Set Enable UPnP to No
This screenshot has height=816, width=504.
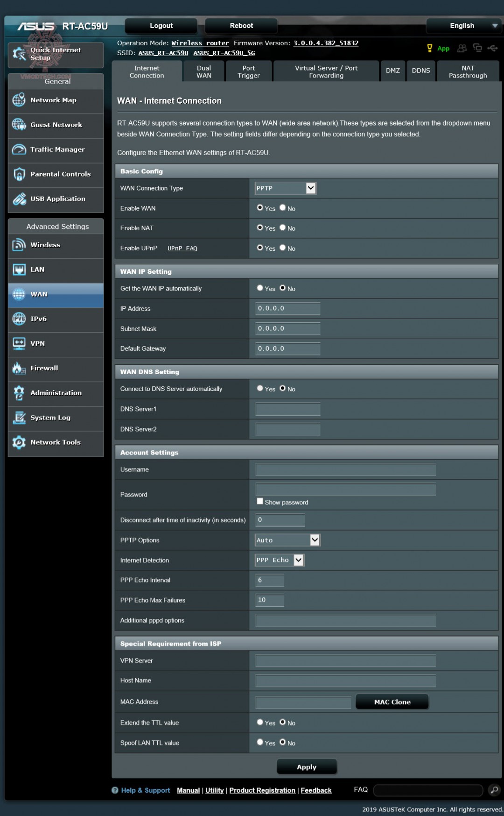tap(282, 248)
